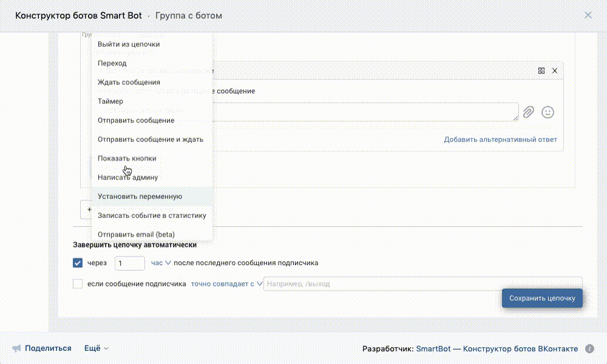Remove the action block with X
607x364 pixels.
tap(555, 71)
